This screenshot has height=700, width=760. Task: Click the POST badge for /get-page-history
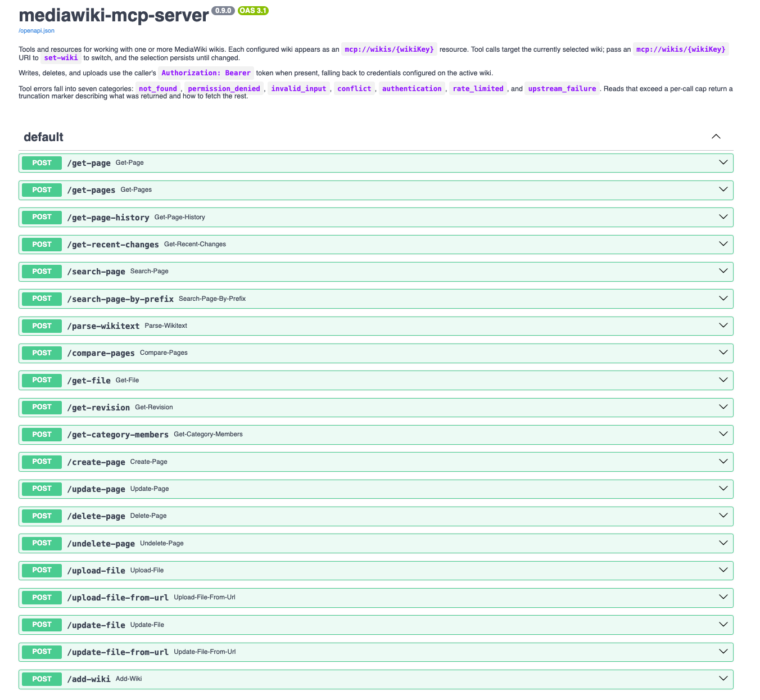click(42, 217)
